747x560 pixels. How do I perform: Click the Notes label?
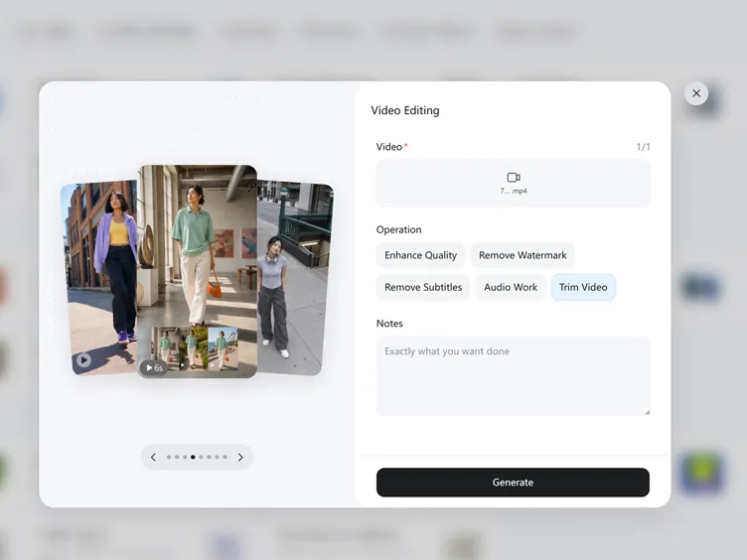pos(389,324)
